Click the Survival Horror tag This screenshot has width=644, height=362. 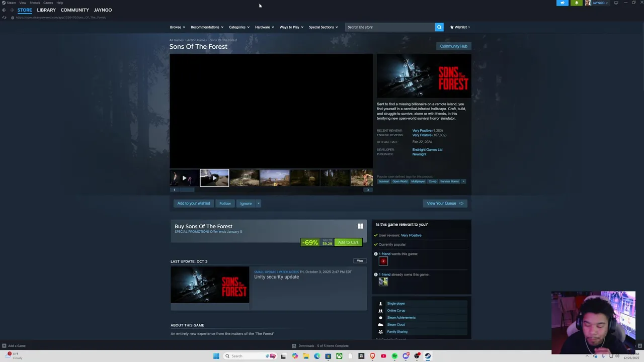click(x=449, y=182)
